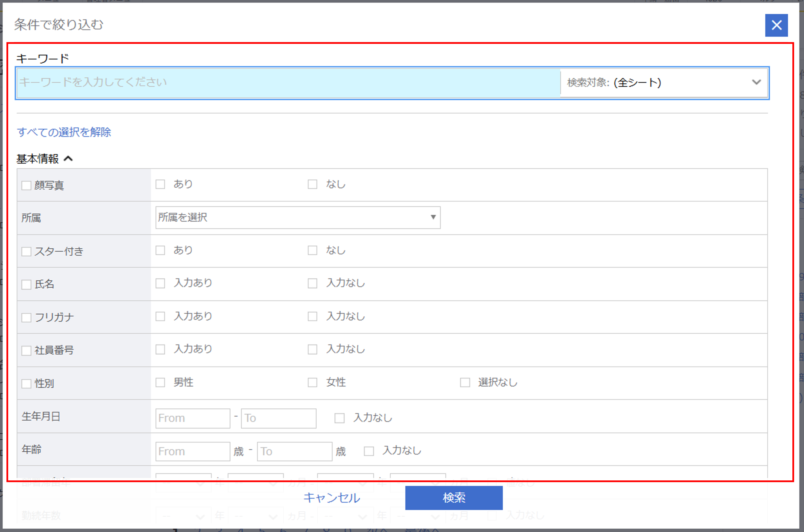Click すべての選択を解除 link
Image resolution: width=804 pixels, height=532 pixels.
tap(64, 132)
